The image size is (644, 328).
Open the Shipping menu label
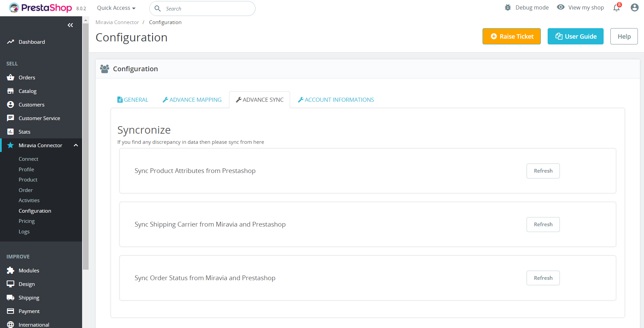click(29, 297)
